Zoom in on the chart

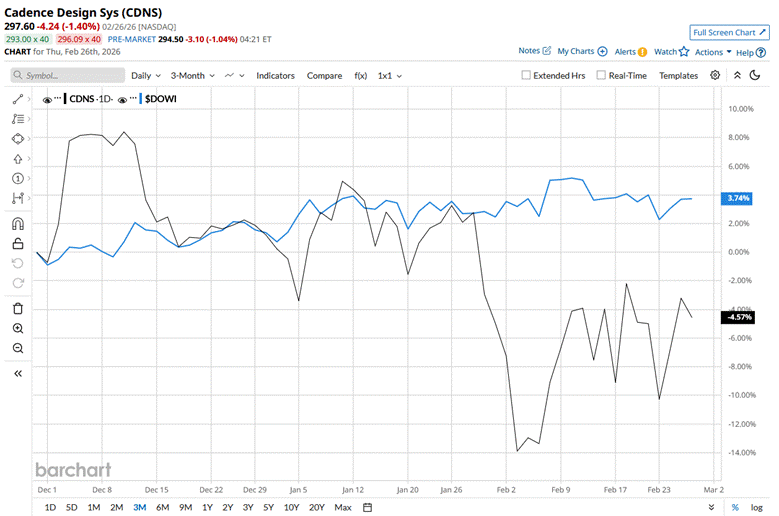pyautogui.click(x=18, y=328)
